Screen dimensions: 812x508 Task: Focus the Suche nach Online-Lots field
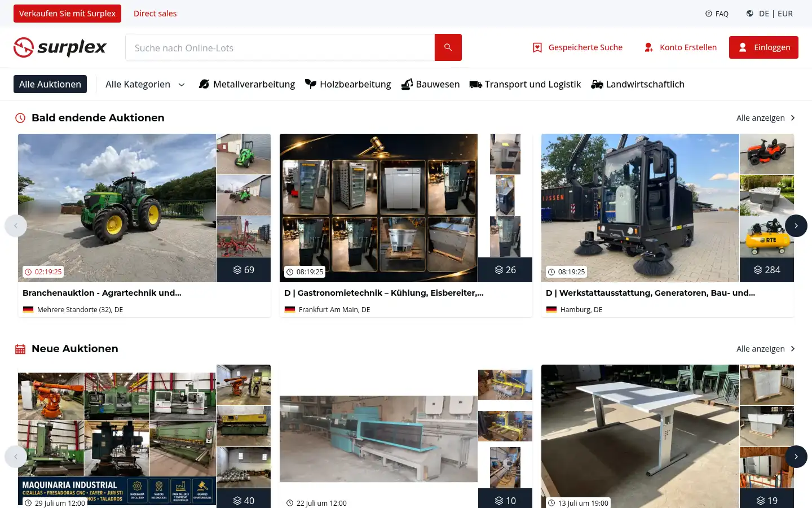coord(280,47)
